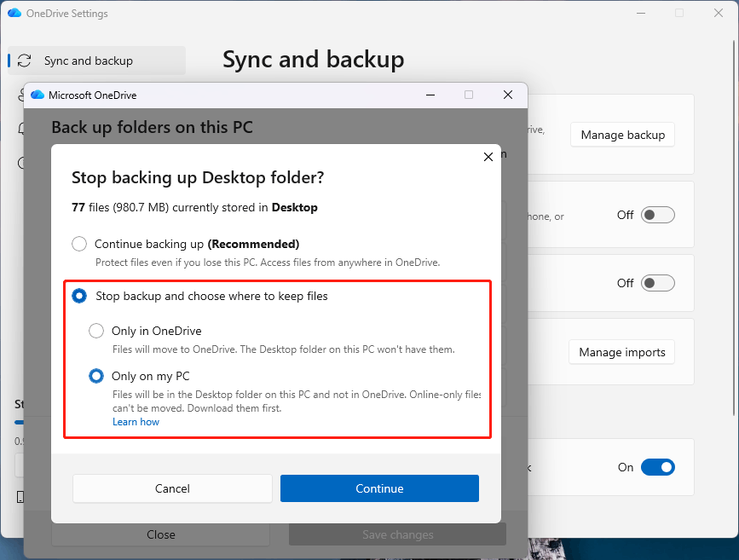739x560 pixels.
Task: Toggle the Off switch above Manage imports
Action: (x=658, y=283)
